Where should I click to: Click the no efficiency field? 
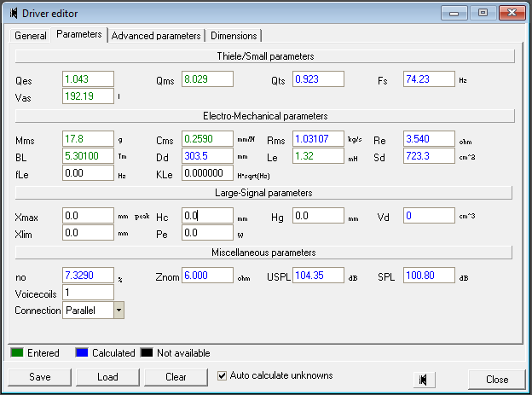pos(88,276)
